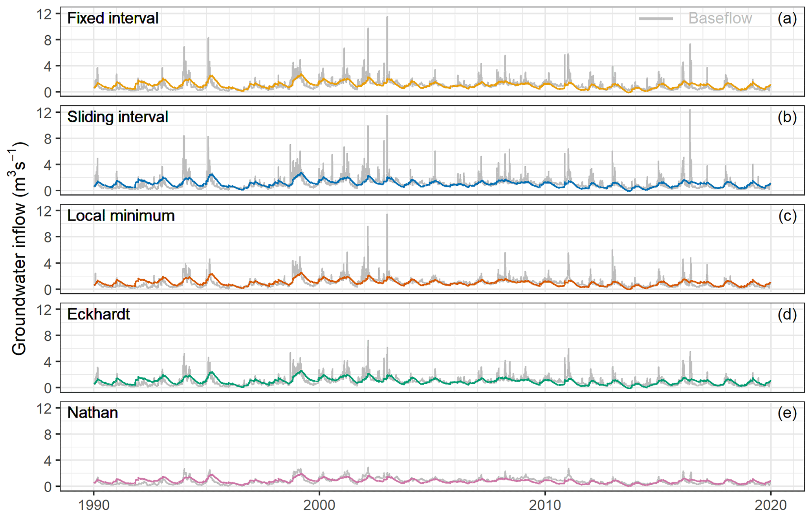
Task: Click the Local minimum panel title
Action: (x=121, y=216)
